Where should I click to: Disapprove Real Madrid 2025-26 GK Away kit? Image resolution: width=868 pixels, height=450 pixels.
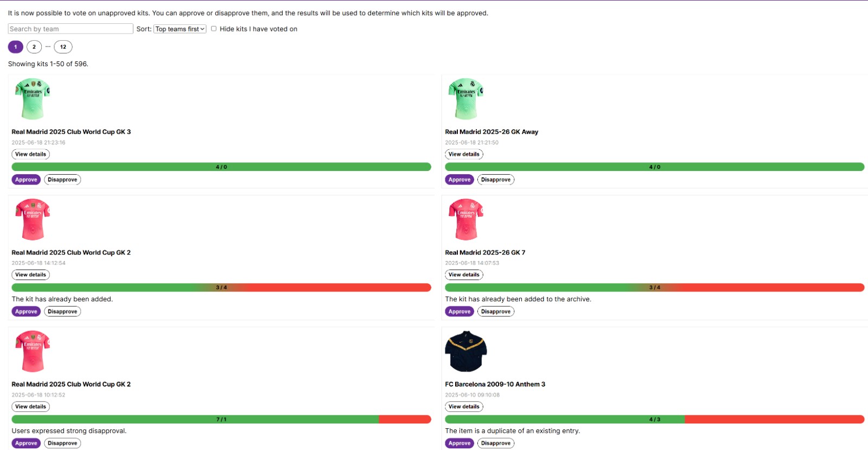[496, 180]
